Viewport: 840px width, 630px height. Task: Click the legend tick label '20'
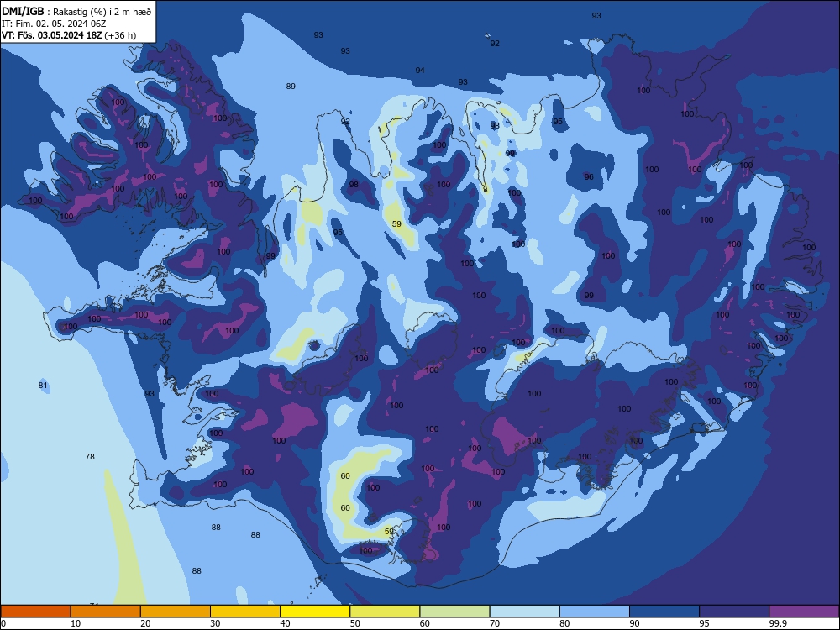pyautogui.click(x=145, y=623)
